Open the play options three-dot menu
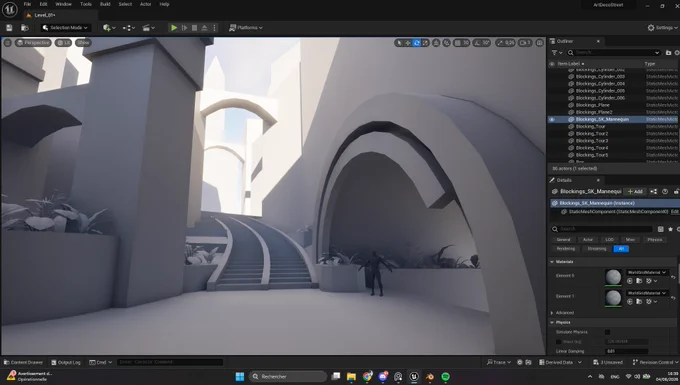Screen dimensions: 680x385 point(214,28)
